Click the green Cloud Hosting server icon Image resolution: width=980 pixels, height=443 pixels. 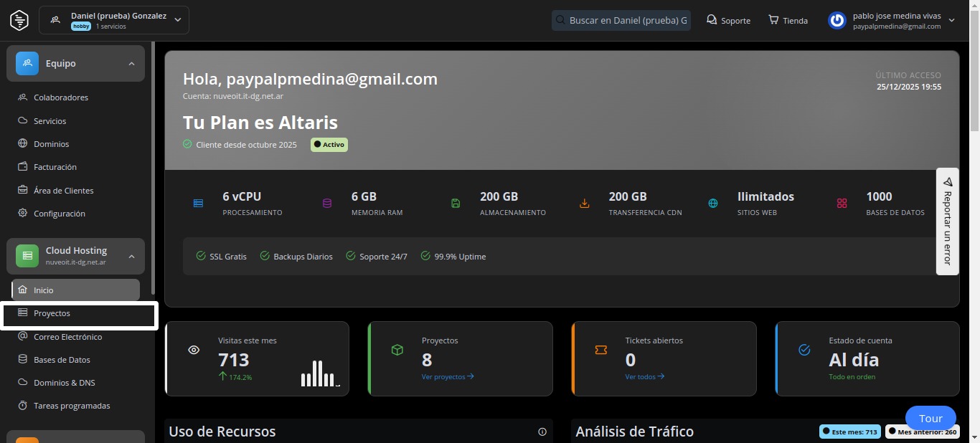(27, 256)
